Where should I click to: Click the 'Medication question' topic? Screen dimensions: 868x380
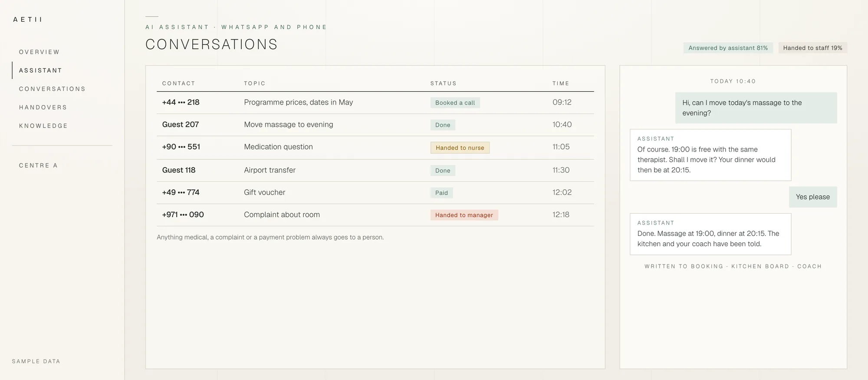pos(278,147)
